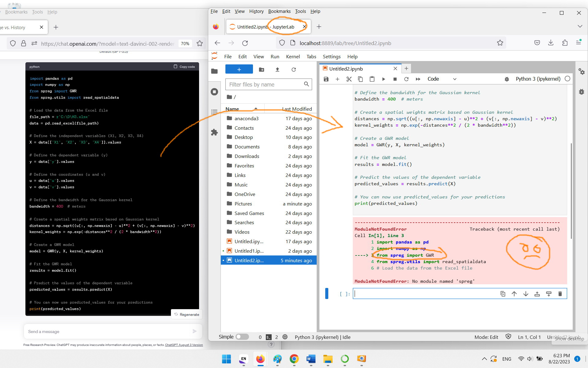
Task: Run the selected notebook cell
Action: pyautogui.click(x=383, y=79)
